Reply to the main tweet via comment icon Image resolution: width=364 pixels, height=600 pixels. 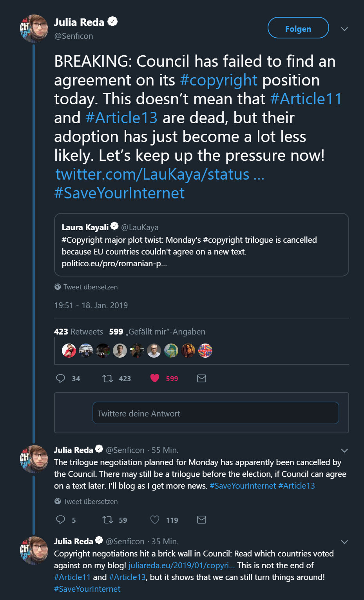pyautogui.click(x=60, y=378)
